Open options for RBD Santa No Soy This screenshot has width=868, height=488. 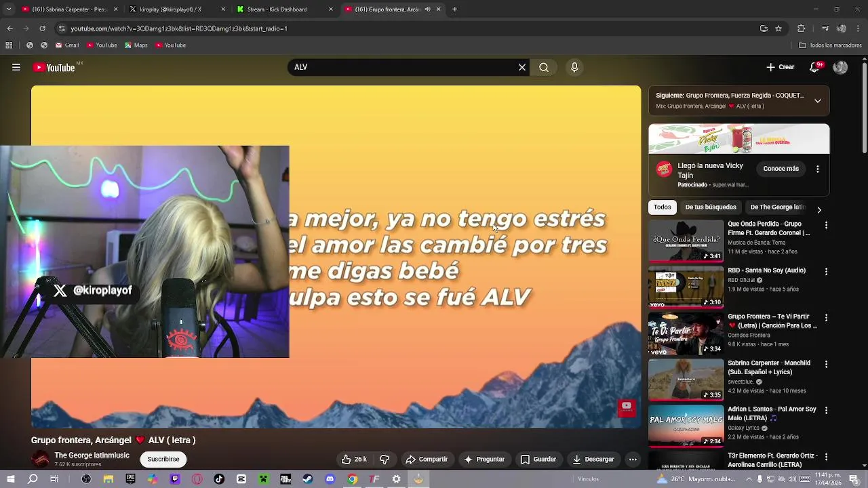(x=826, y=271)
